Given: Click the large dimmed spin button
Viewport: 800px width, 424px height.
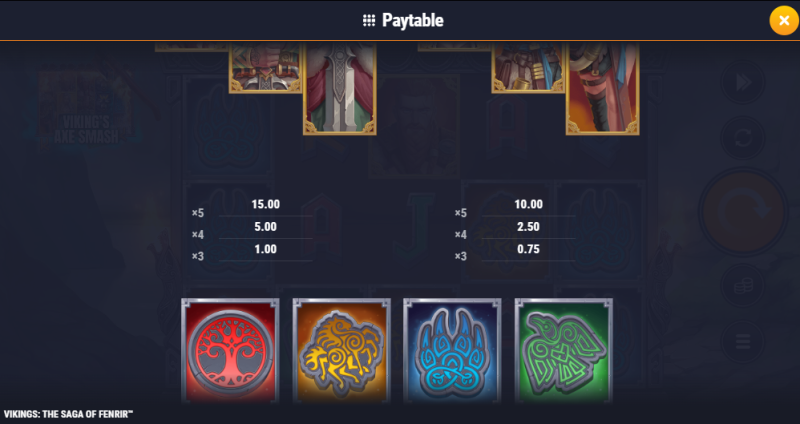Looking at the screenshot, I should tap(743, 211).
